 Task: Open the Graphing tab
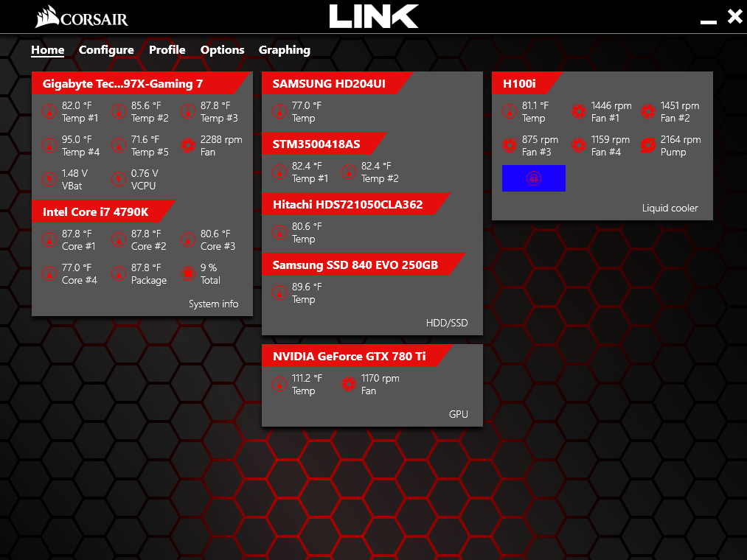[285, 50]
